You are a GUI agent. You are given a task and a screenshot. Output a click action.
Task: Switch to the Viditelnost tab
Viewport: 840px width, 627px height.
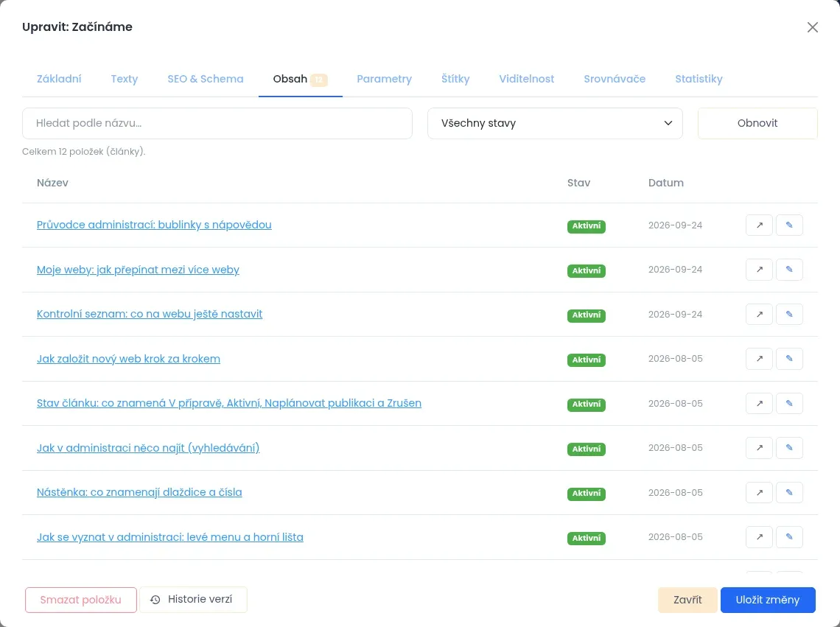point(527,80)
